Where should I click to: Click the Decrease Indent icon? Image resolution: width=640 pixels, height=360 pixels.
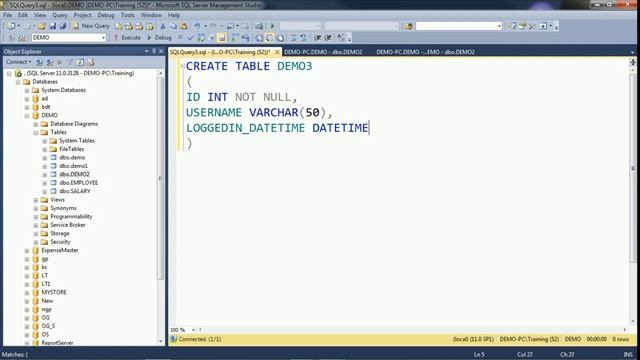pos(318,38)
